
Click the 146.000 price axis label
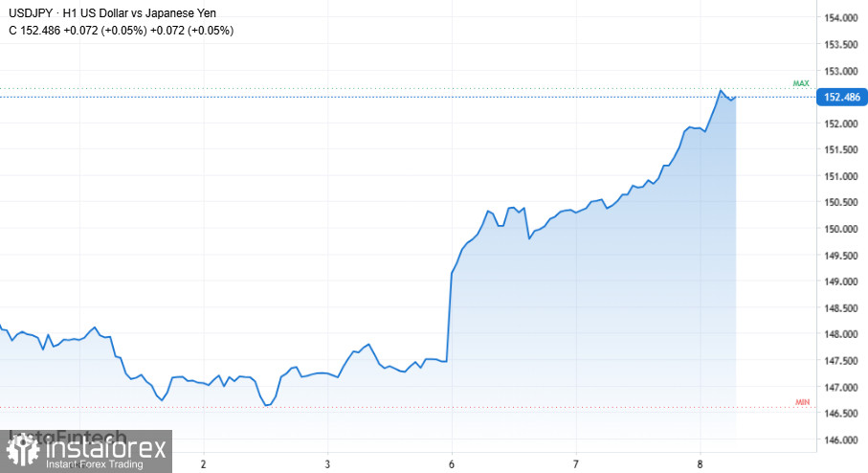[x=839, y=440]
